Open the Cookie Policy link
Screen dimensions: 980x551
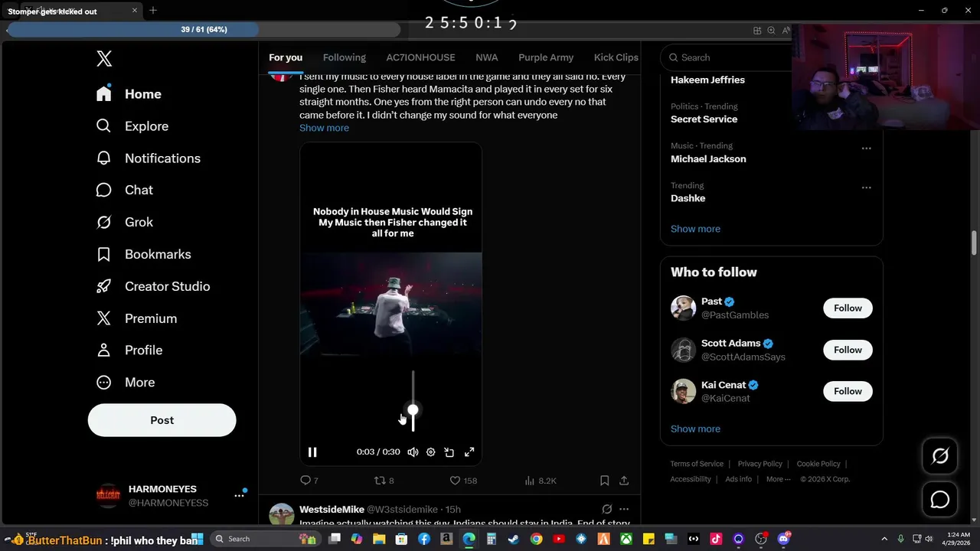pyautogui.click(x=818, y=464)
